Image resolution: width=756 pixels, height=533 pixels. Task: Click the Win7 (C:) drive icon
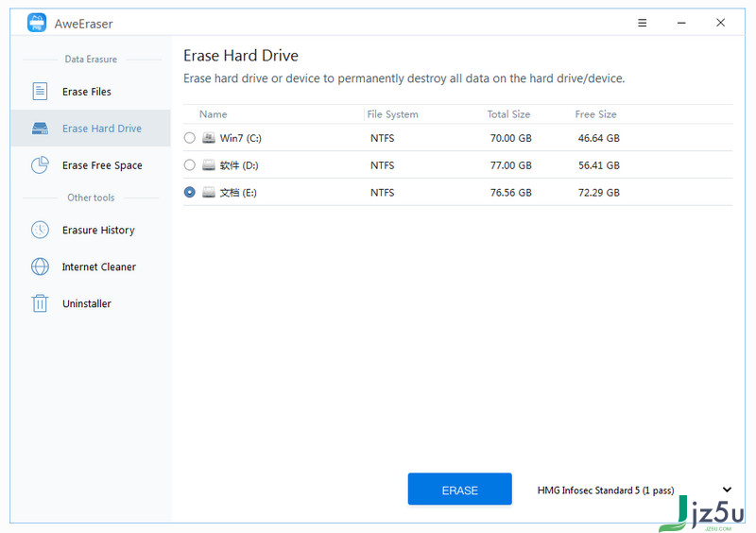[208, 138]
